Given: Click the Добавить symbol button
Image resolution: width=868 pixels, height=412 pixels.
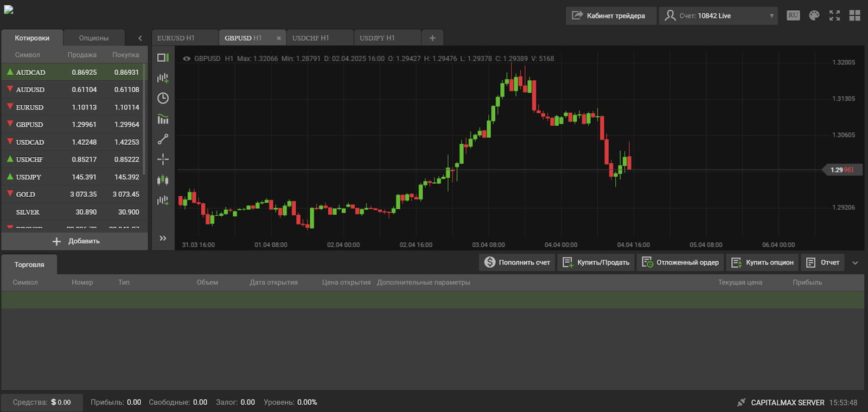Looking at the screenshot, I should (75, 241).
